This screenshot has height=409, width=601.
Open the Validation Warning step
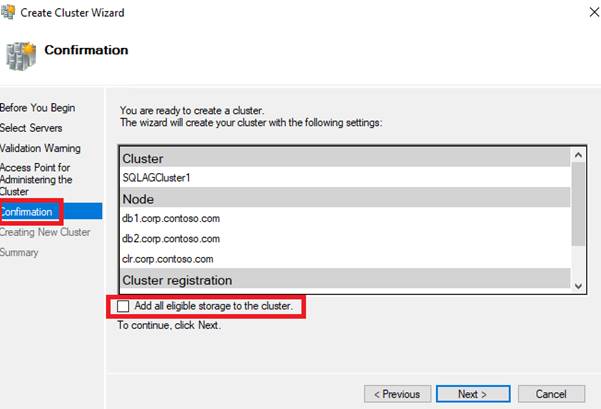40,148
